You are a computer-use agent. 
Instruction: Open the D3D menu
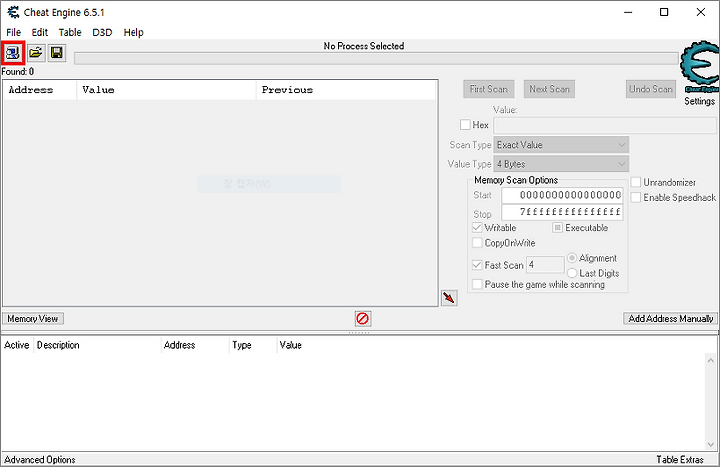tap(102, 32)
